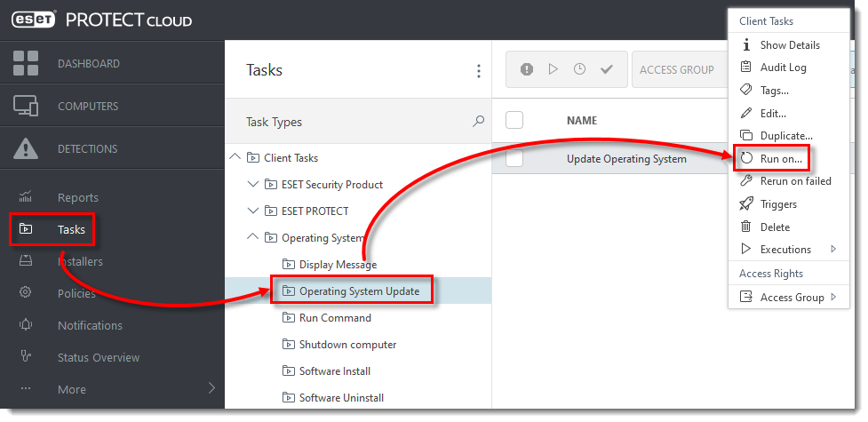Click the finished checkmark filter icon
868x422 pixels.
pos(607,69)
